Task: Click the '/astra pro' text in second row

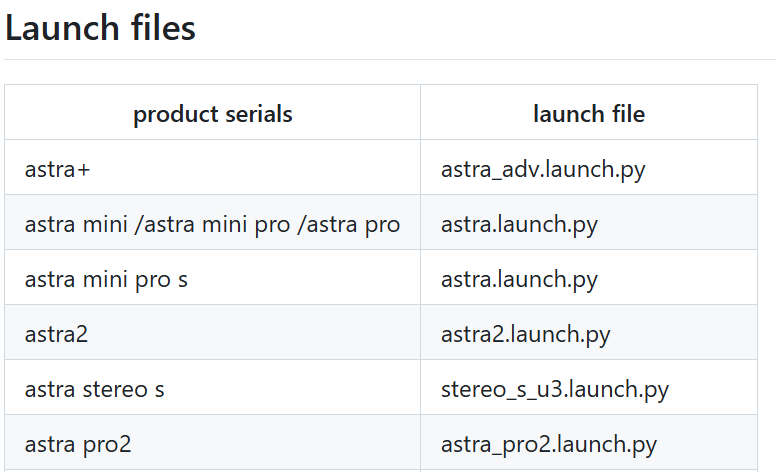Action: 349,224
